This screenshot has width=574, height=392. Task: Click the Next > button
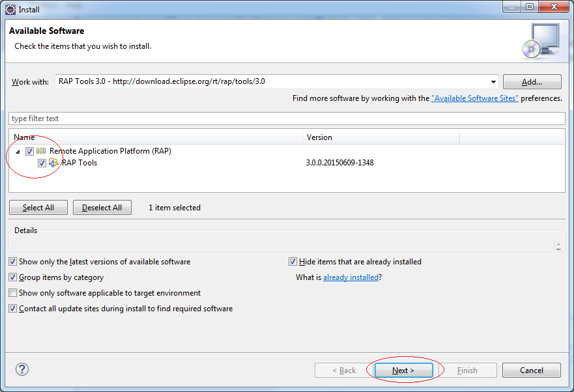click(x=403, y=371)
